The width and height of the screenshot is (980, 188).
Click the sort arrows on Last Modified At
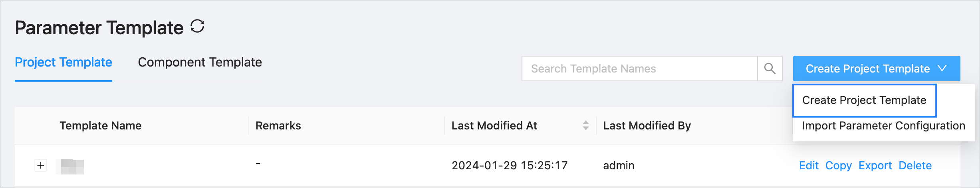coord(585,125)
